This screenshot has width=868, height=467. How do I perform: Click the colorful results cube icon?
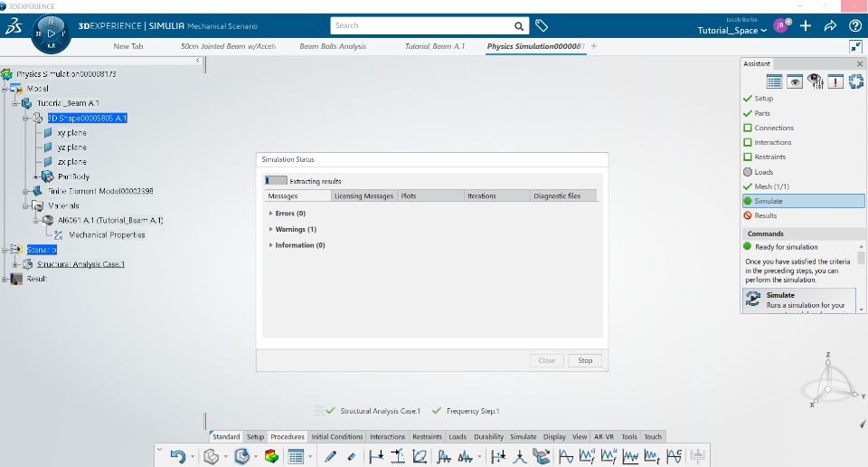pos(271,456)
